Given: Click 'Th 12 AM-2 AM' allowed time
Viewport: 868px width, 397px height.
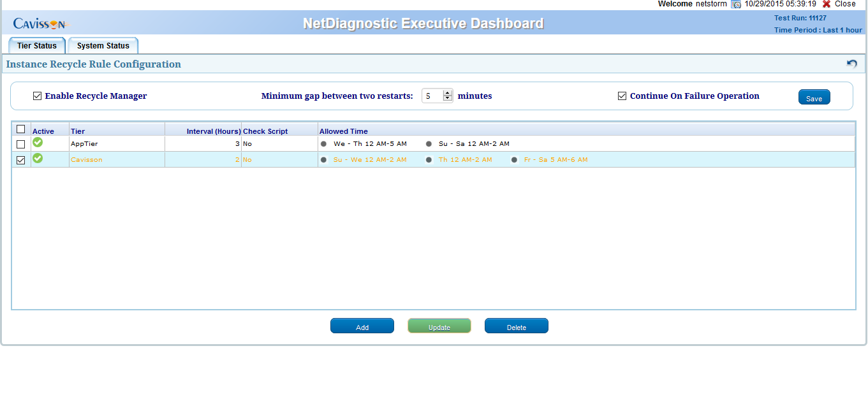Looking at the screenshot, I should pos(466,160).
